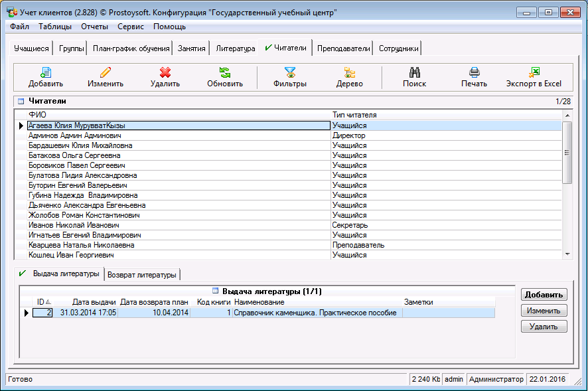Collapse the Читатели panel header icon
588x391 pixels.
point(21,102)
